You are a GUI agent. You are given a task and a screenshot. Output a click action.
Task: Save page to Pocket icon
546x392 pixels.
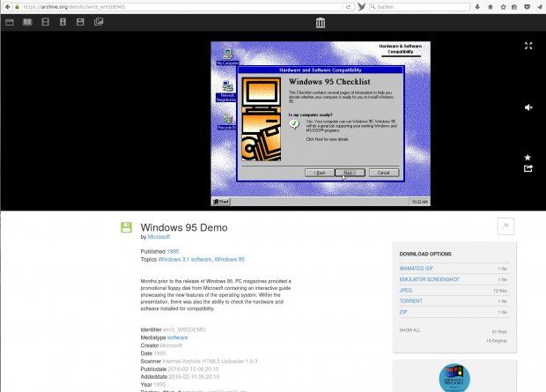pyautogui.click(x=528, y=7)
